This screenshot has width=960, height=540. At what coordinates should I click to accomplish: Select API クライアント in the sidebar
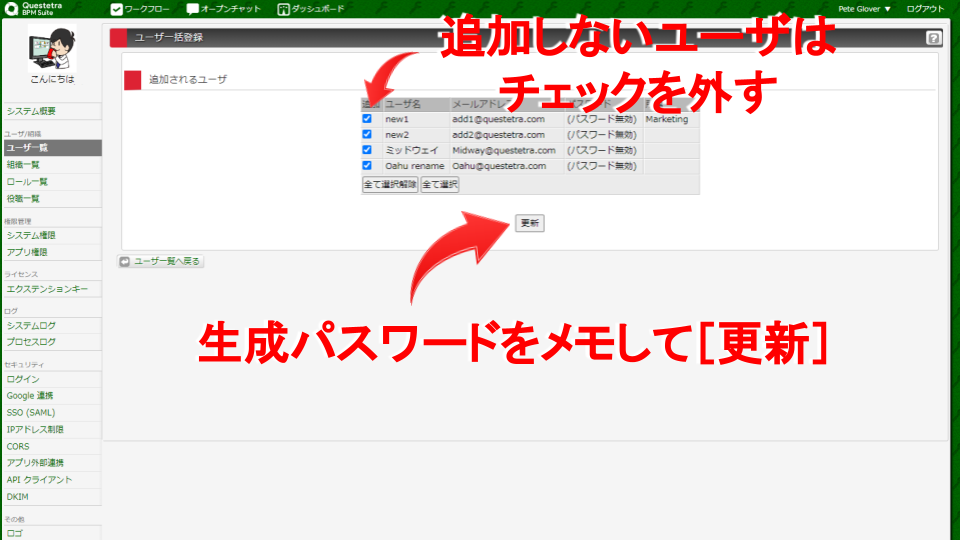(39, 480)
